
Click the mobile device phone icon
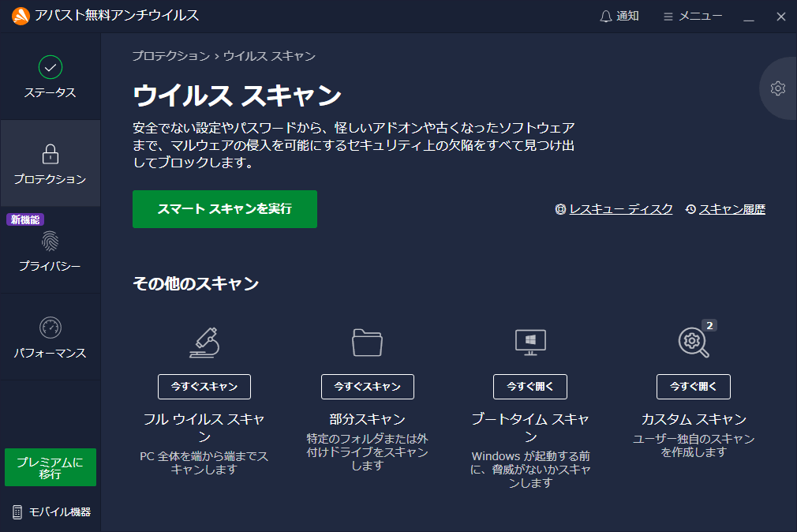(x=17, y=512)
